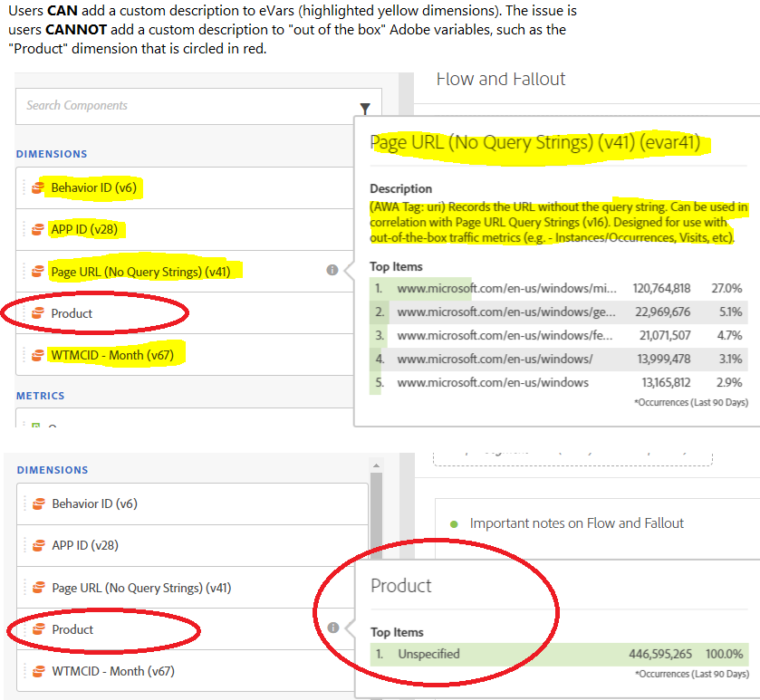The height and width of the screenshot is (700, 760).
Task: Click orange icon of unhighlighted WTMCID - Month (v67)
Action: point(39,671)
